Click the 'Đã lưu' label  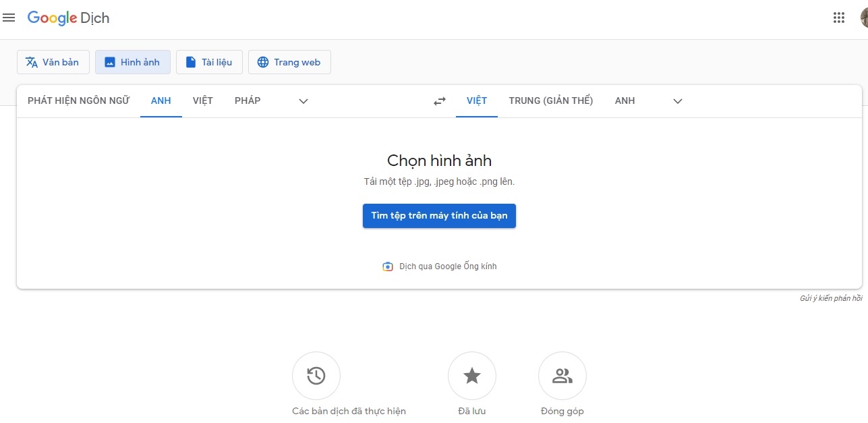[472, 411]
